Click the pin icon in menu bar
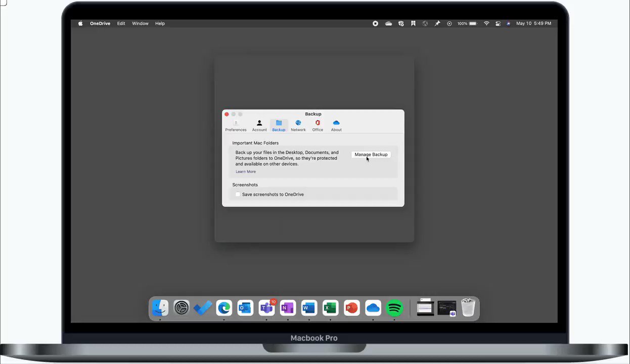 pyautogui.click(x=437, y=23)
